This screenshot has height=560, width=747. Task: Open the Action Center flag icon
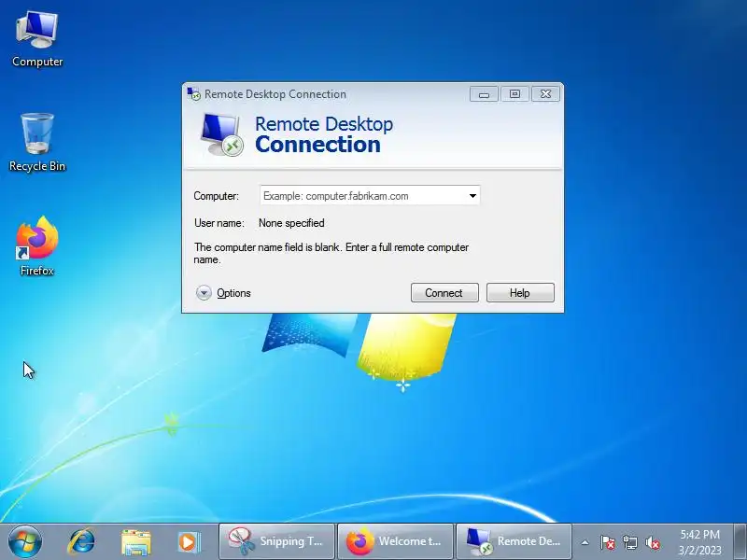608,542
